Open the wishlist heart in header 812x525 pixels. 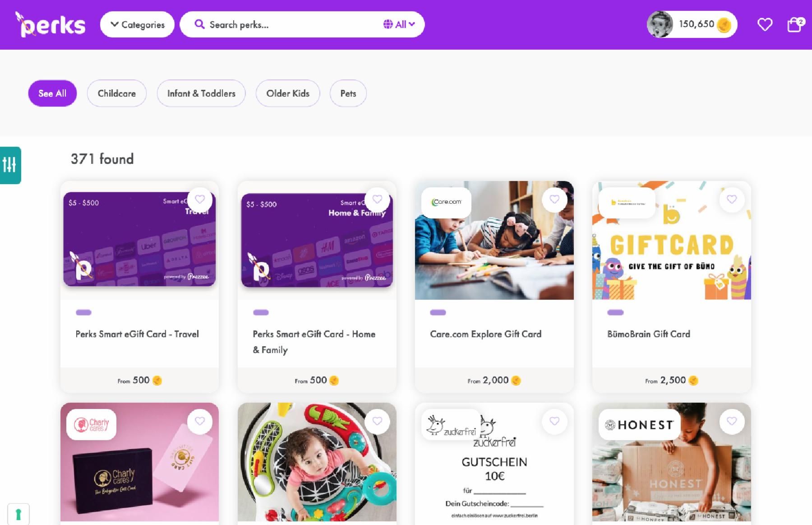tap(765, 24)
